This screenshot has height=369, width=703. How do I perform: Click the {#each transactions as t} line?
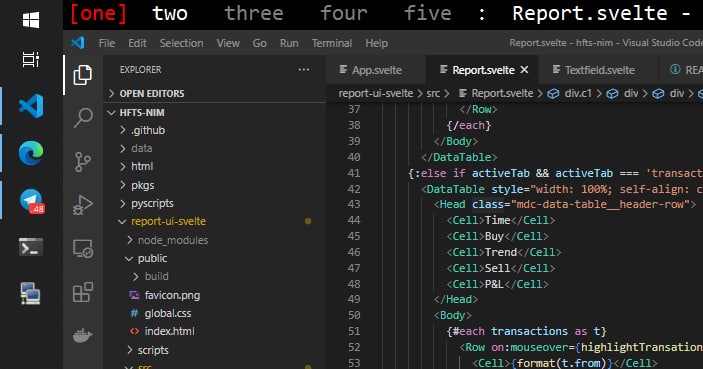(526, 331)
